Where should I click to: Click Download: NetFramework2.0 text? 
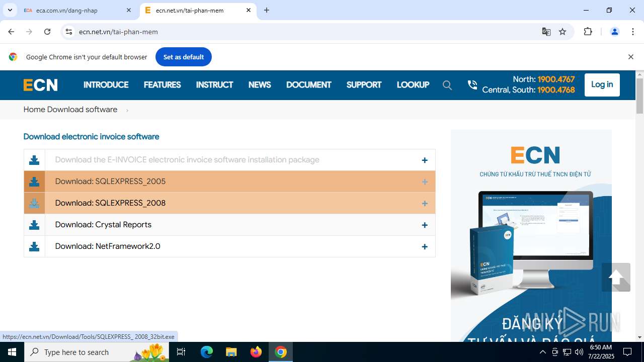pos(108,246)
